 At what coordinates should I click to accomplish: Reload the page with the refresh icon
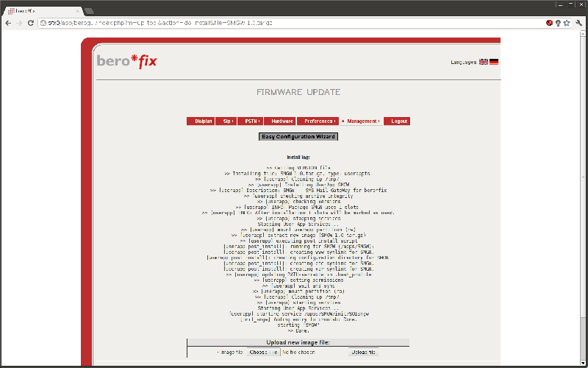(31, 23)
